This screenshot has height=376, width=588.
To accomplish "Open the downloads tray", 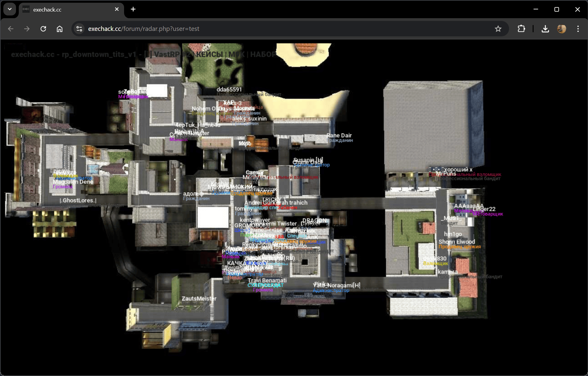I will [x=545, y=29].
